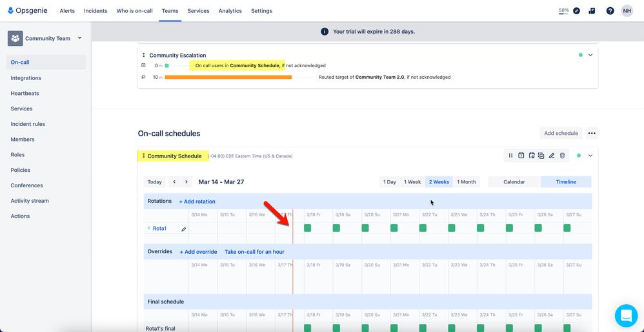Click the export calendar icon in schedule toolbar
Screen dimensions: 644x332
532,155
